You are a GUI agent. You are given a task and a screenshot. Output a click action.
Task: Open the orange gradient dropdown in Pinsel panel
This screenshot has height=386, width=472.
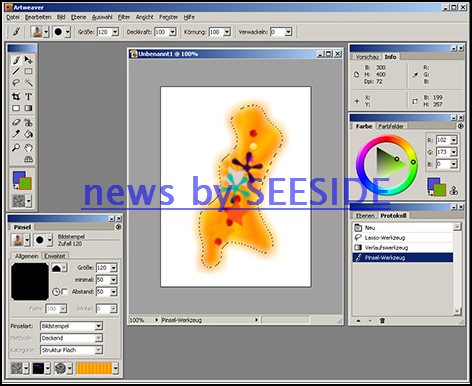click(x=115, y=368)
